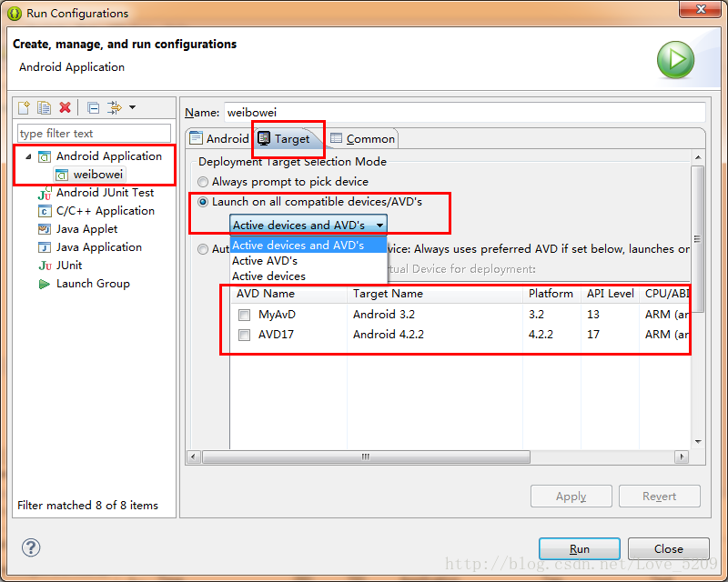This screenshot has width=728, height=582.
Task: Click vertical scrollbar up arrow
Action: [x=698, y=158]
